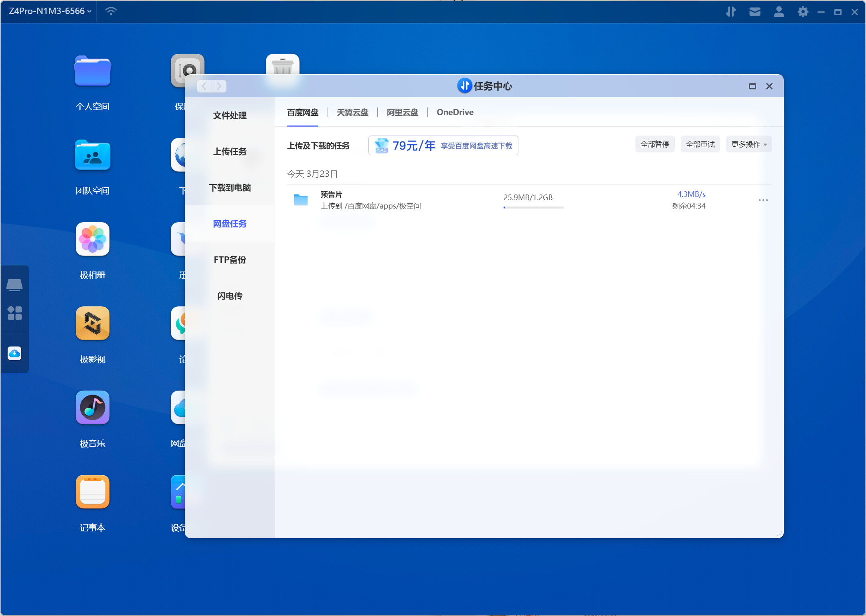This screenshot has width=866, height=616.
Task: Open the 记事本 notes app
Action: click(92, 492)
